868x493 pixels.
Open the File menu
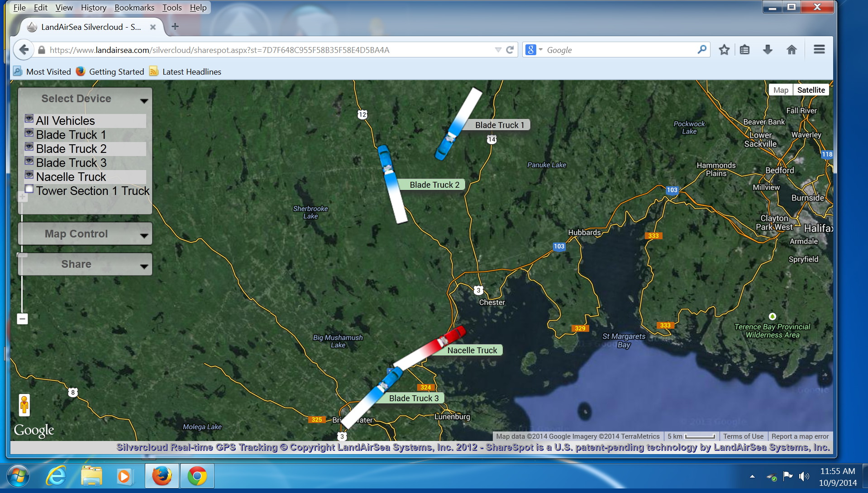point(19,8)
